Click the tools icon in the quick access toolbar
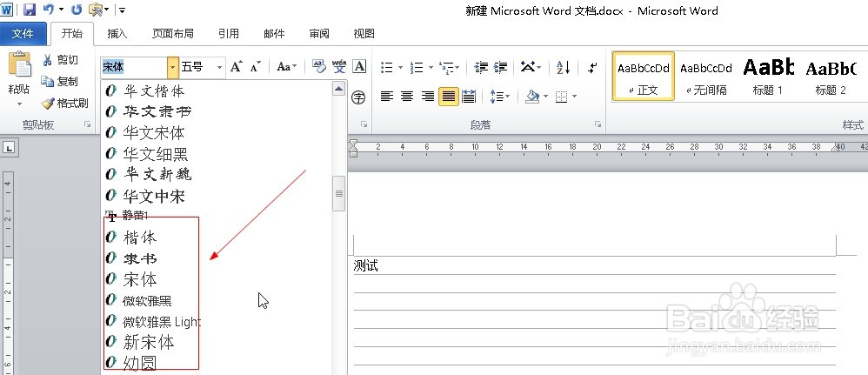The image size is (868, 375). (97, 10)
